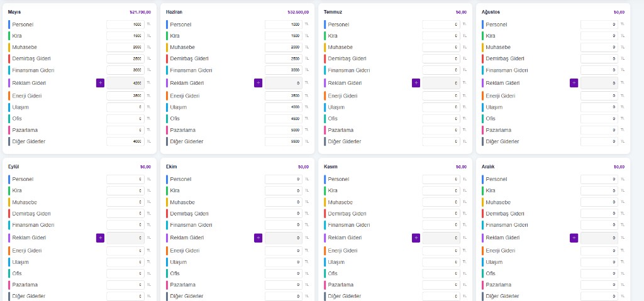Click the Temmuz Muhasebe amount field

point(441,47)
